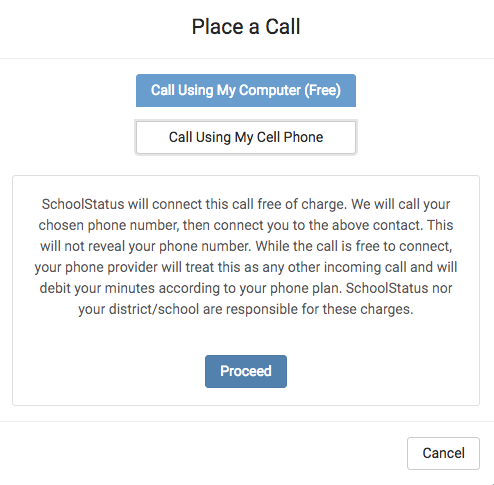Dismiss dialog using Cancel button
This screenshot has height=485, width=494.
coord(443,453)
